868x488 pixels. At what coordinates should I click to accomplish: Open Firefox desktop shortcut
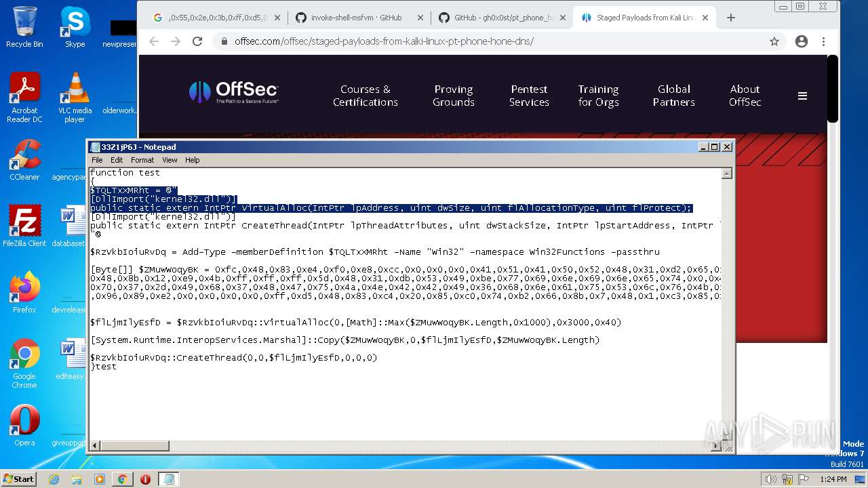[24, 293]
